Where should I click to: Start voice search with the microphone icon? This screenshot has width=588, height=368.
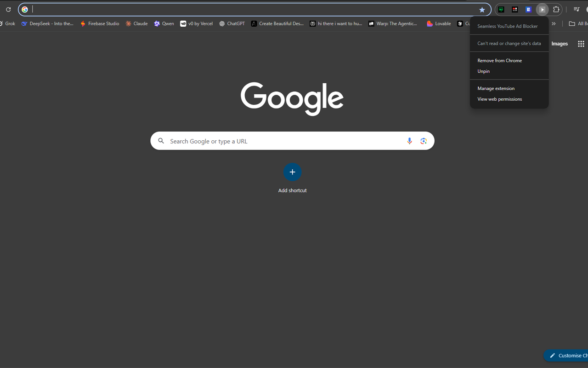click(409, 141)
